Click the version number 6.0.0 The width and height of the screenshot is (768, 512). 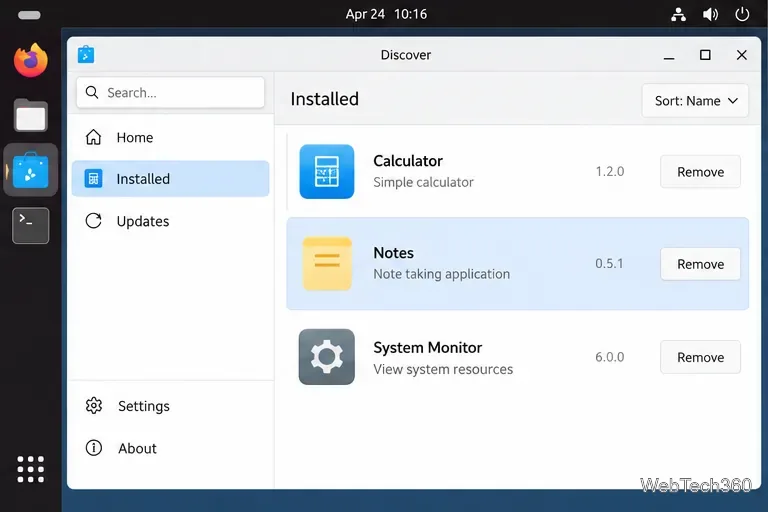[x=610, y=357]
